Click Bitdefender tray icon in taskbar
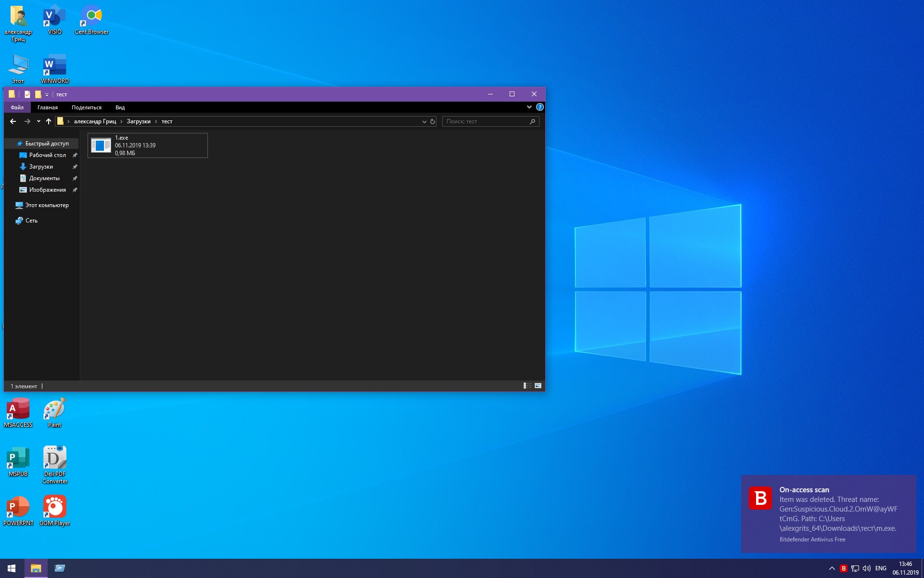This screenshot has height=578, width=924. pyautogui.click(x=843, y=568)
